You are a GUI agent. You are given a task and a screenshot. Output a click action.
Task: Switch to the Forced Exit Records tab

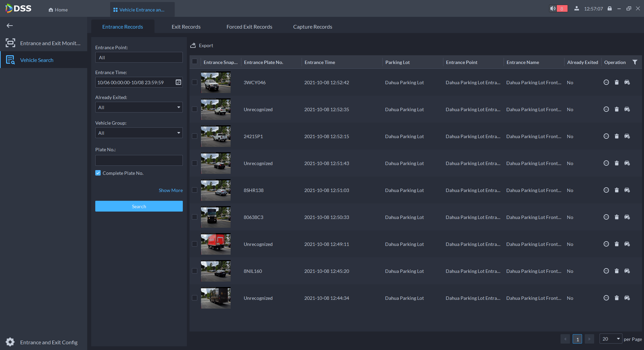coord(249,27)
